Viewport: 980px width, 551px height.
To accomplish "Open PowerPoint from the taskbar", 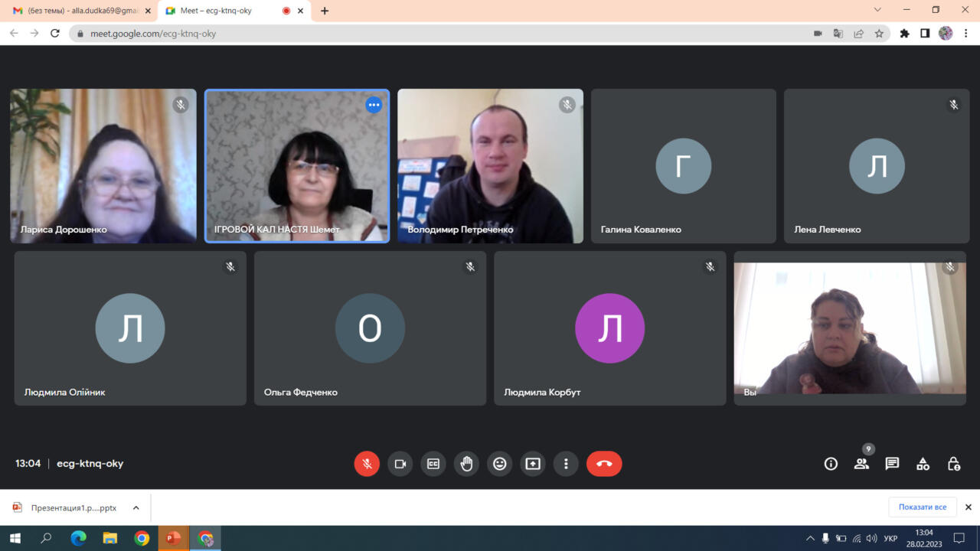I will [174, 538].
